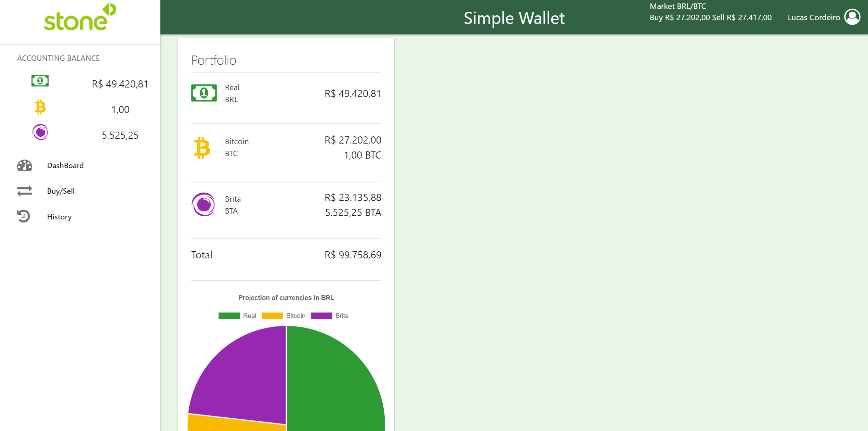868x431 pixels.
Task: Click the Brita BTA icon in Portfolio
Action: tap(203, 204)
